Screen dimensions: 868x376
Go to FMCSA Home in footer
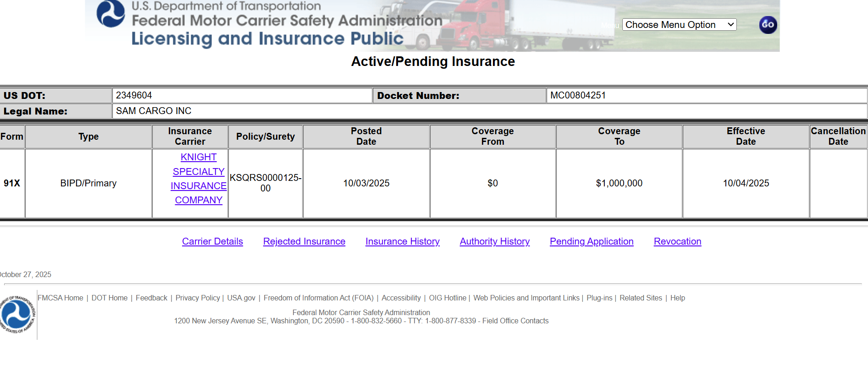pos(61,298)
